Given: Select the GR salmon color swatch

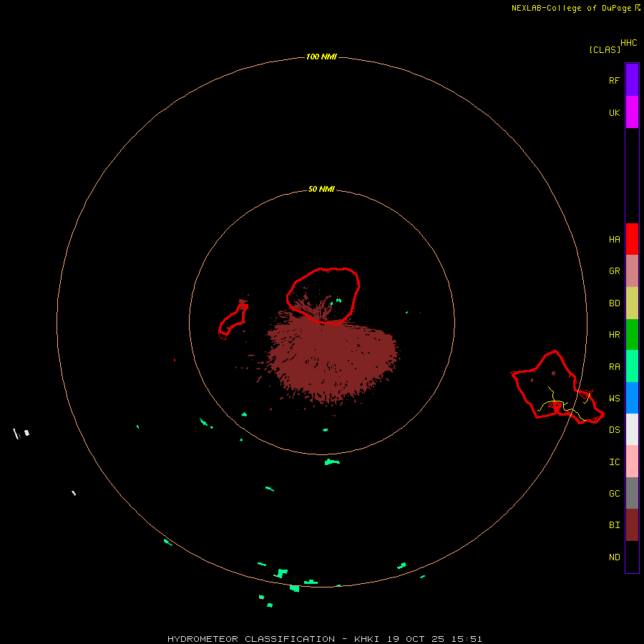Looking at the screenshot, I should coord(632,271).
